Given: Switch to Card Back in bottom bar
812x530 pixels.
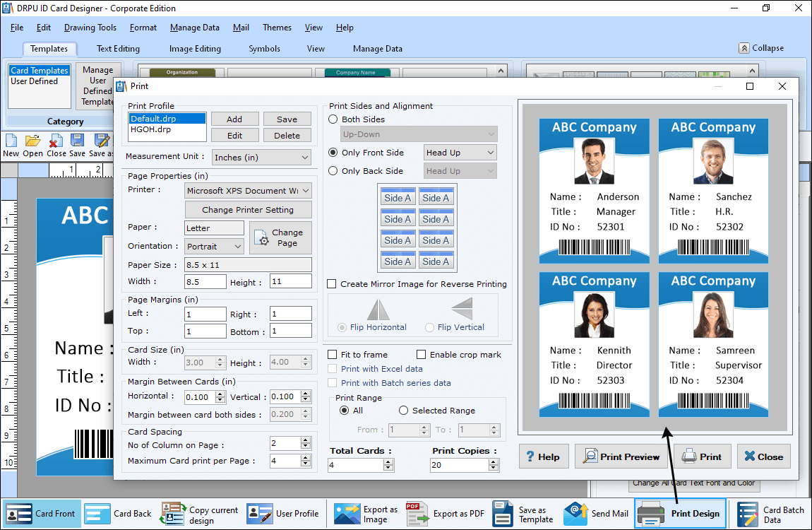Looking at the screenshot, I should coord(119,514).
